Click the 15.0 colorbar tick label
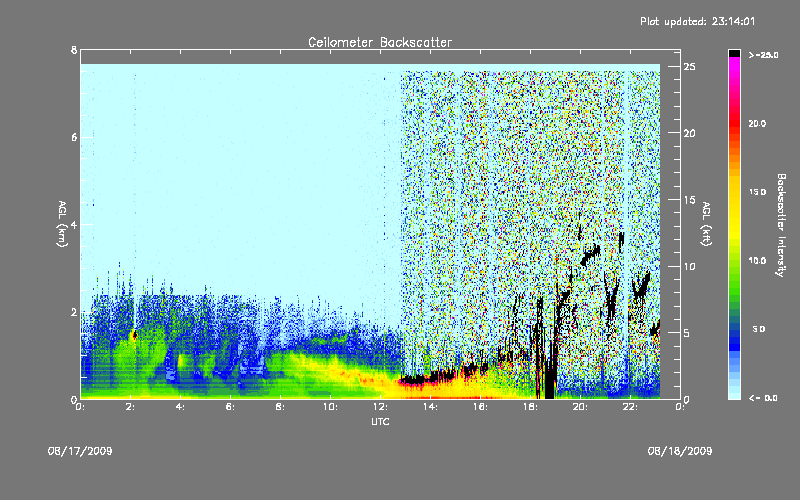The width and height of the screenshot is (800, 500). [x=757, y=192]
